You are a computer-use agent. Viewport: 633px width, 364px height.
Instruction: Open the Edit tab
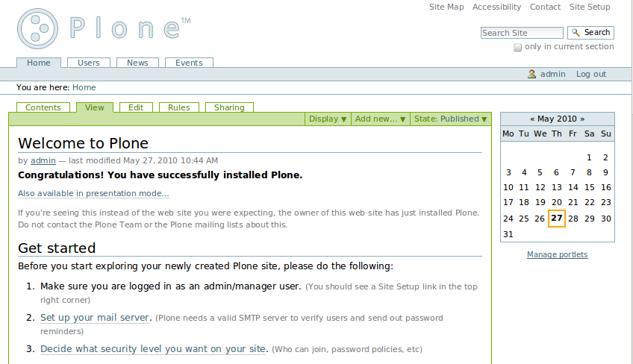[x=136, y=107]
